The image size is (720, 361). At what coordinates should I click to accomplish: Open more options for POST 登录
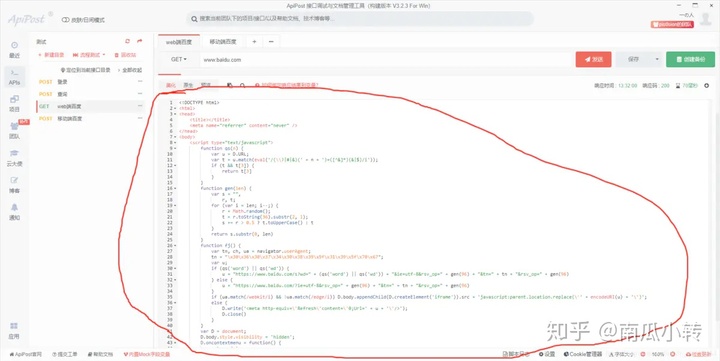pos(140,82)
